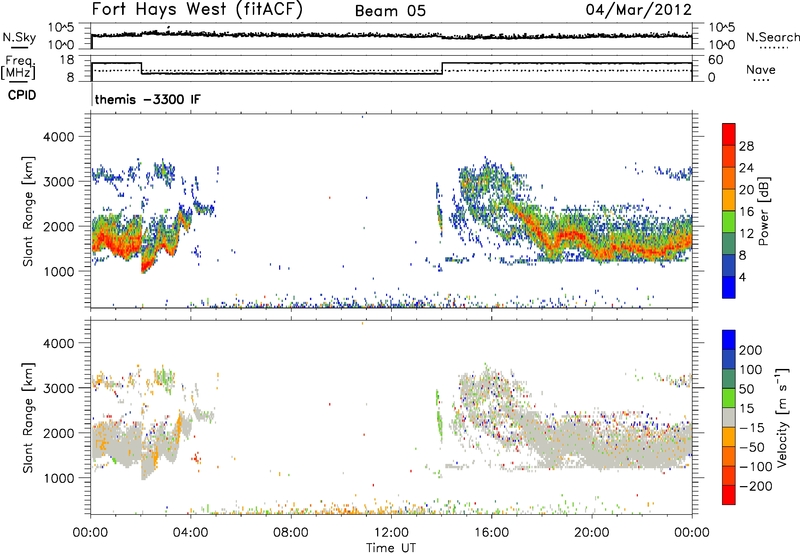The image size is (800, 554).
Task: Select the "20:00" time tick label
Action: pyautogui.click(x=591, y=533)
